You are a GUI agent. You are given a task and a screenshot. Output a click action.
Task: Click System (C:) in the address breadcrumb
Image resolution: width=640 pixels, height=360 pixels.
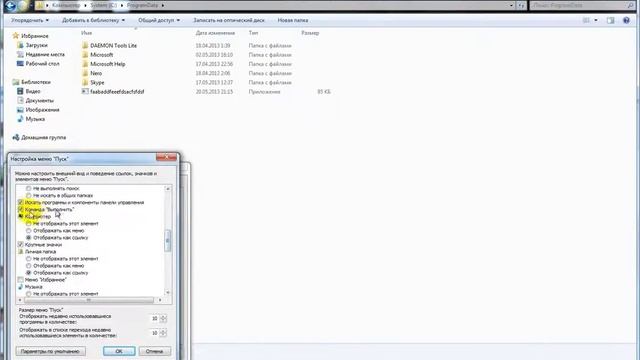pos(103,5)
